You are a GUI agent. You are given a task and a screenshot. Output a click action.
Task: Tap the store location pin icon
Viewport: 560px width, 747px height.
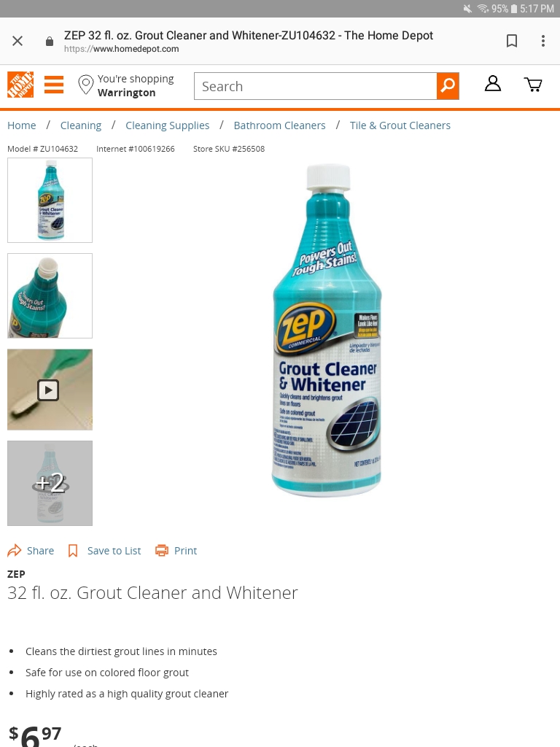tap(86, 85)
